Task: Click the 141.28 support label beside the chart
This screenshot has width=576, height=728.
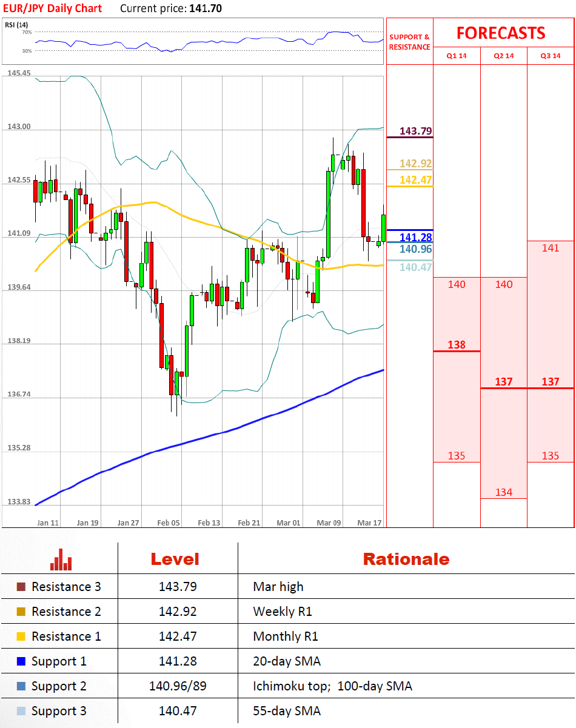Action: 416,237
